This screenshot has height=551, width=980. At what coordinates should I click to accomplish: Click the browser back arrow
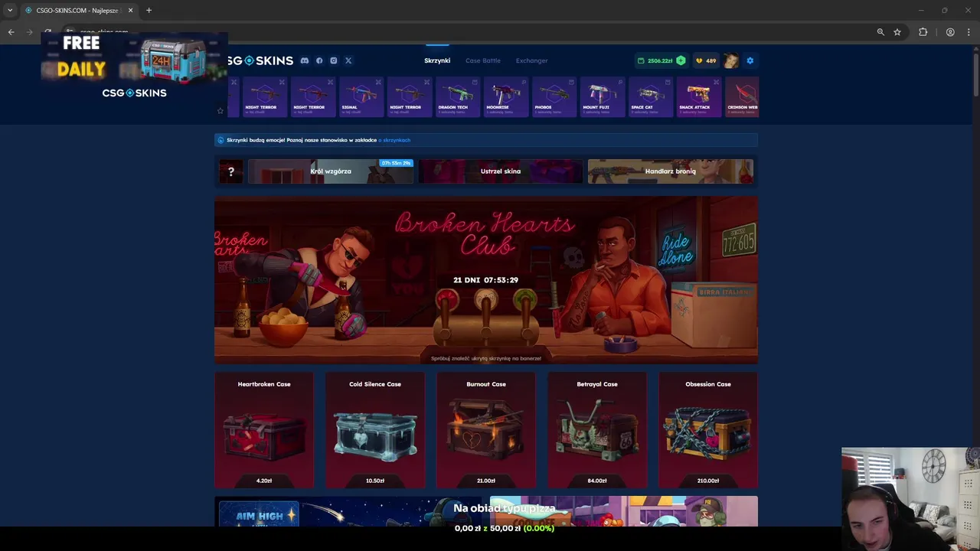click(x=11, y=32)
